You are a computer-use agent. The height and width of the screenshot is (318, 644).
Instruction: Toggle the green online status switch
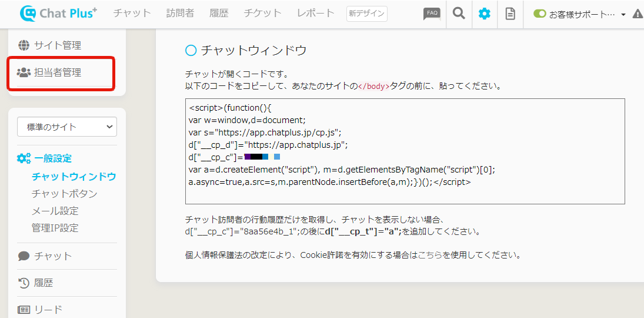tap(539, 14)
